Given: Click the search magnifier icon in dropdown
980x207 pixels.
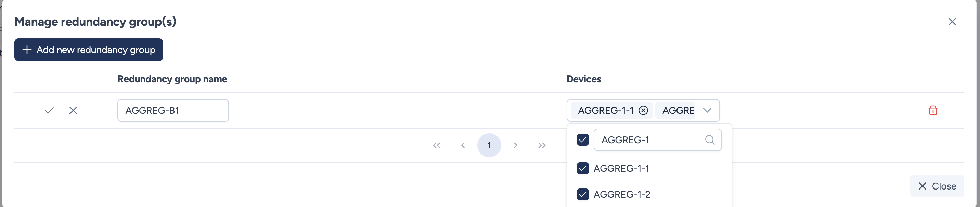Looking at the screenshot, I should pyautogui.click(x=710, y=140).
